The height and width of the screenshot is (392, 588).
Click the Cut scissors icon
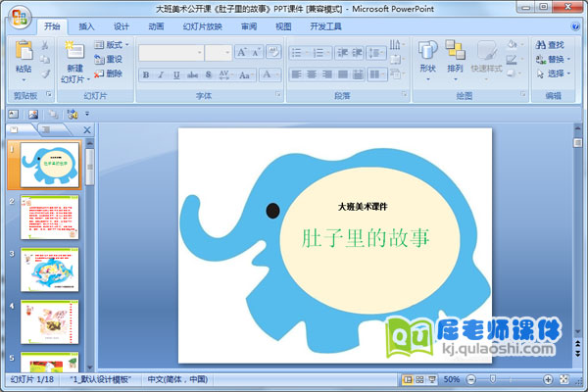pos(45,45)
